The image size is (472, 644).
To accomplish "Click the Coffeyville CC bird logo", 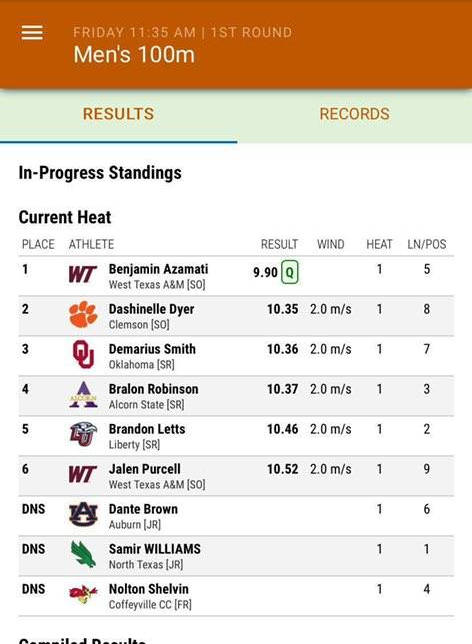I will [83, 594].
